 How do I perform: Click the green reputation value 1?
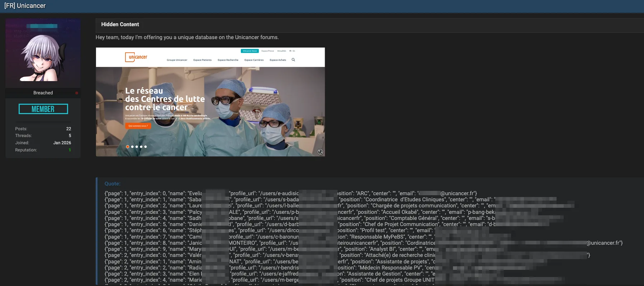[x=70, y=150]
